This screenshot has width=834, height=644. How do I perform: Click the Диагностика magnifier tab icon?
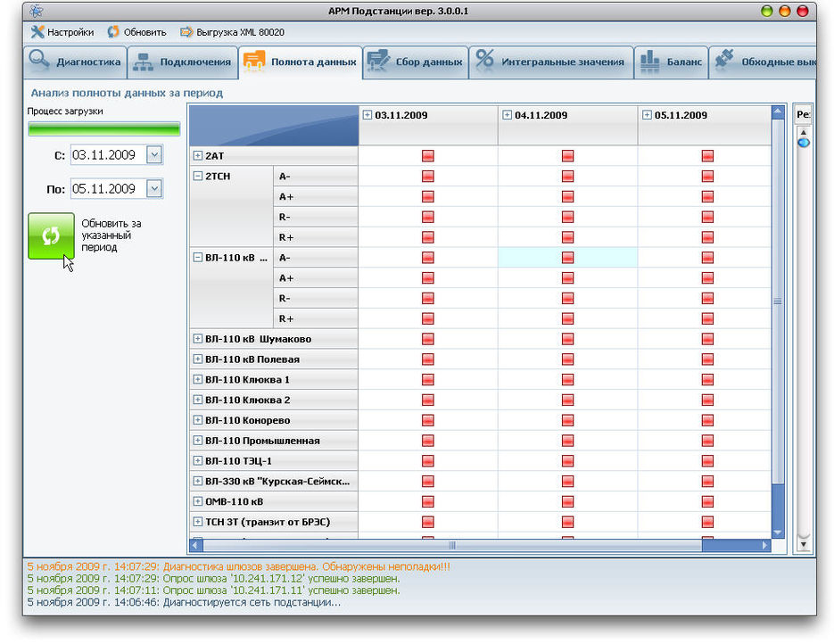tap(40, 62)
